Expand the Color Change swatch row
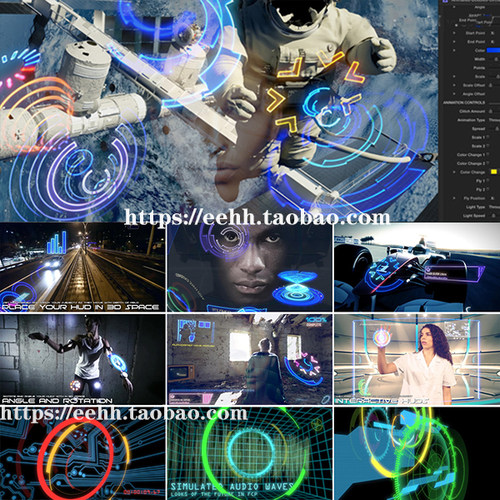This screenshot has width=500, height=500. pos(454,172)
